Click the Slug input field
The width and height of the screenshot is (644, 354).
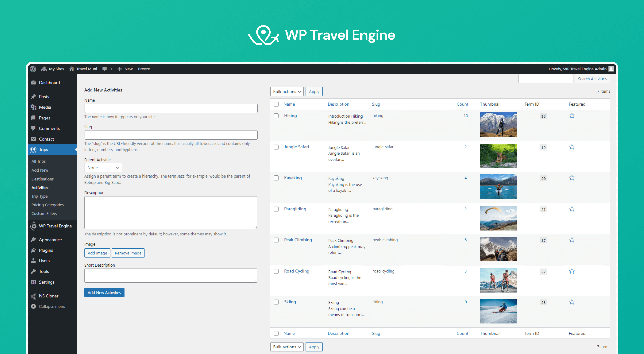(171, 135)
